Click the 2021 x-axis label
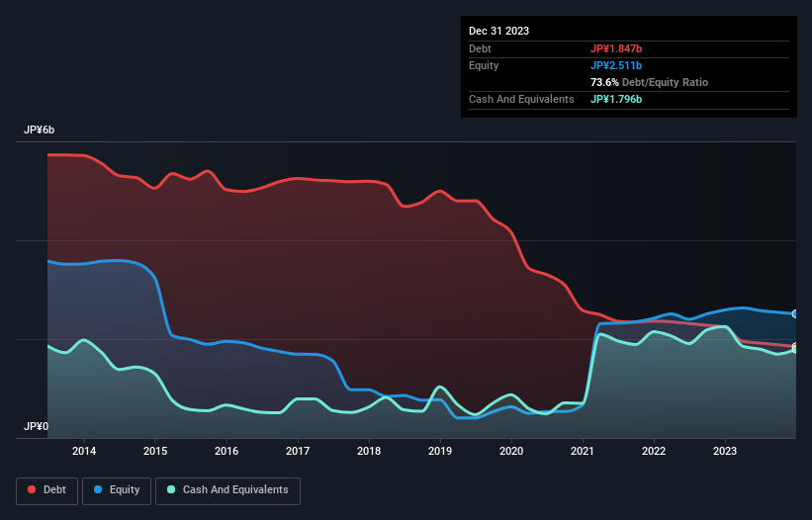 [x=583, y=451]
